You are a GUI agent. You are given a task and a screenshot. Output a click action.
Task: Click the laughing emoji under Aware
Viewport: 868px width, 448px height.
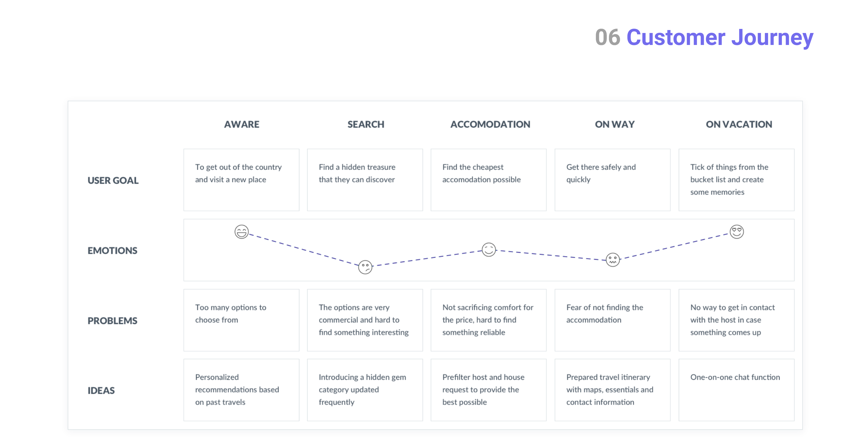[242, 232]
